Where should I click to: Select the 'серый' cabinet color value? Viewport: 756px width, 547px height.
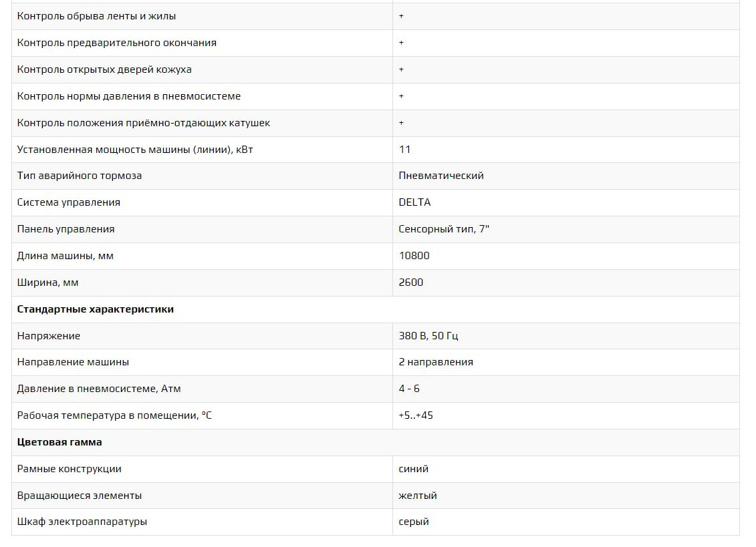click(x=414, y=522)
